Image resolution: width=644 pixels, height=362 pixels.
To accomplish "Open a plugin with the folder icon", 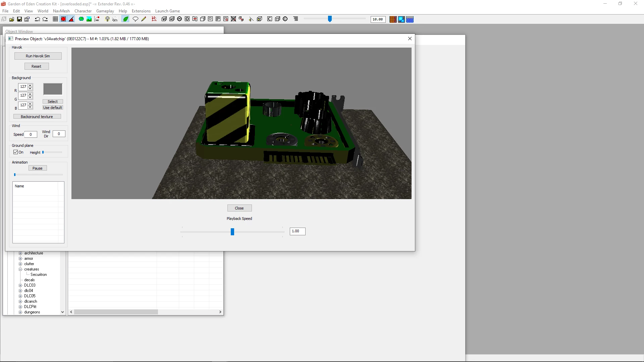I will [x=12, y=19].
